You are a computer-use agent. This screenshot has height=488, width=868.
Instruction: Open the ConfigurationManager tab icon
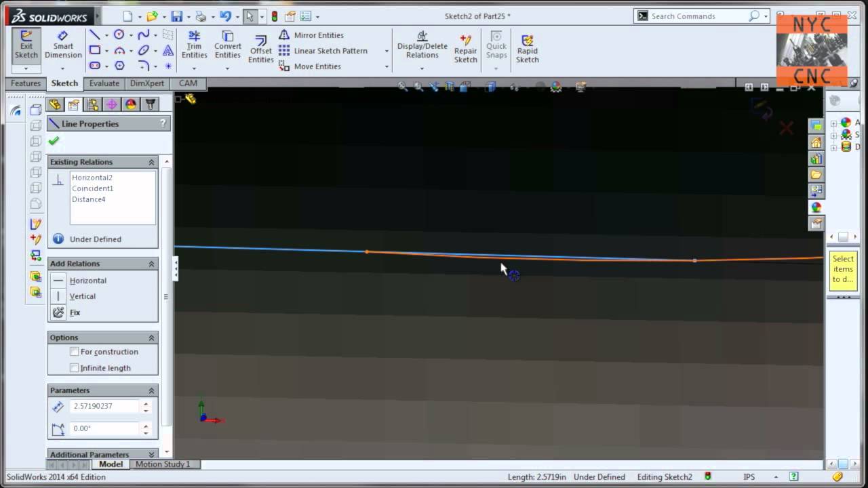click(x=93, y=104)
